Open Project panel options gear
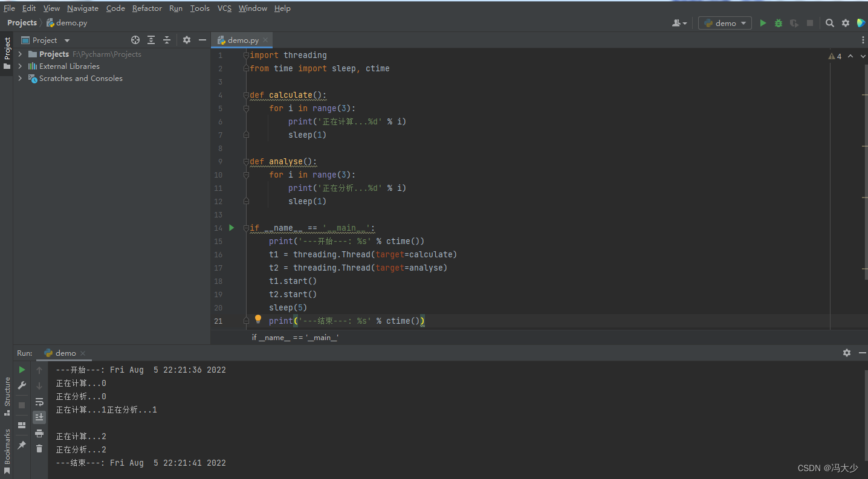Image resolution: width=868 pixels, height=479 pixels. 187,40
